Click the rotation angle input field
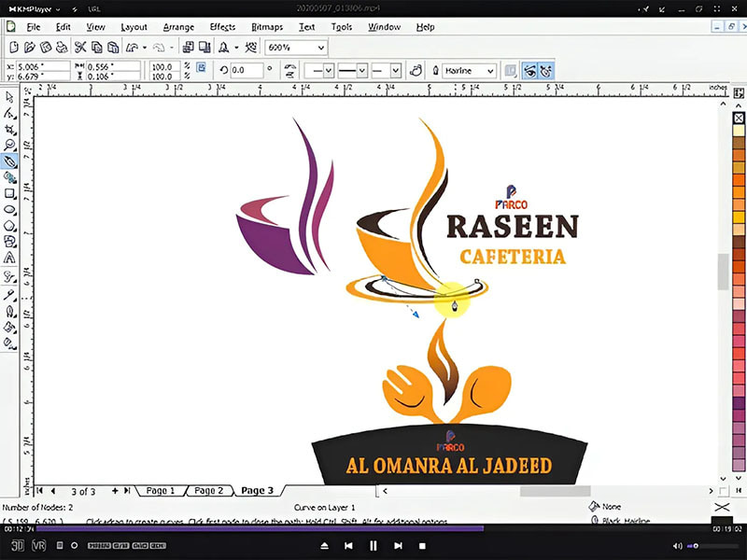Screen dimensions: 747x560 pos(247,71)
